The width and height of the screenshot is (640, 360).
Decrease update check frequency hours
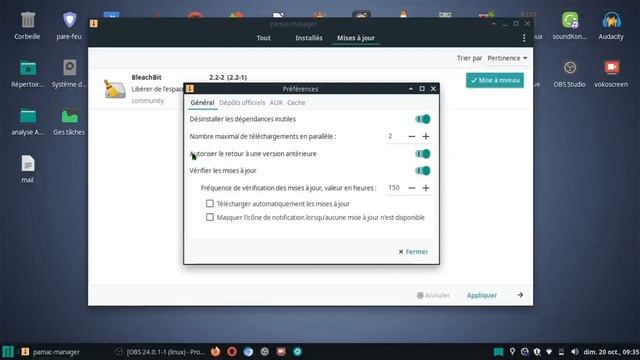tap(412, 188)
